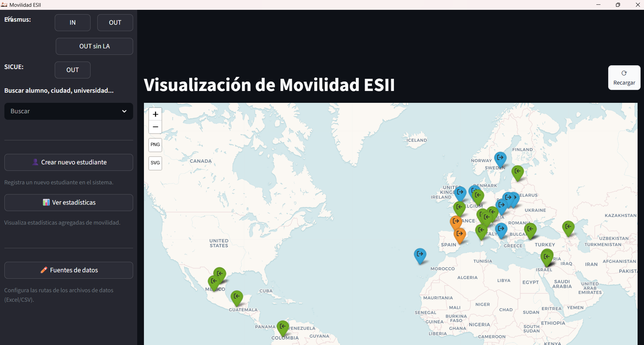Select the green marker above the Guatemala label
This screenshot has height=345, width=644.
[237, 298]
